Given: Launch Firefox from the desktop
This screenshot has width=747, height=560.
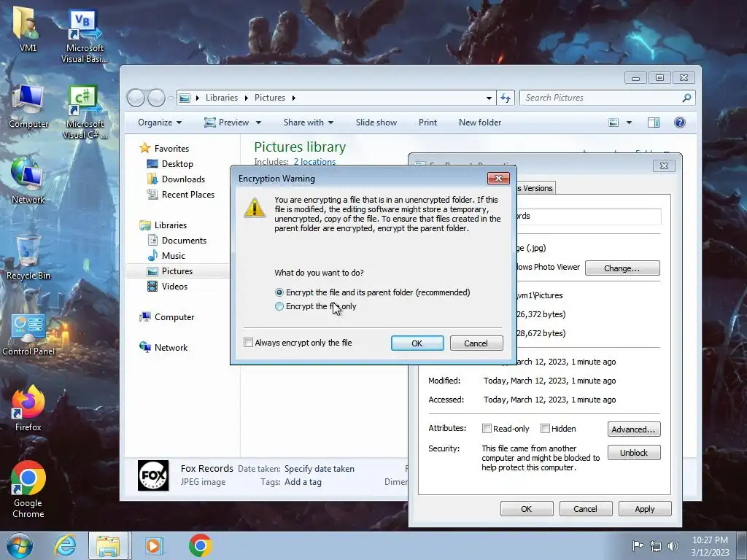Looking at the screenshot, I should [28, 408].
